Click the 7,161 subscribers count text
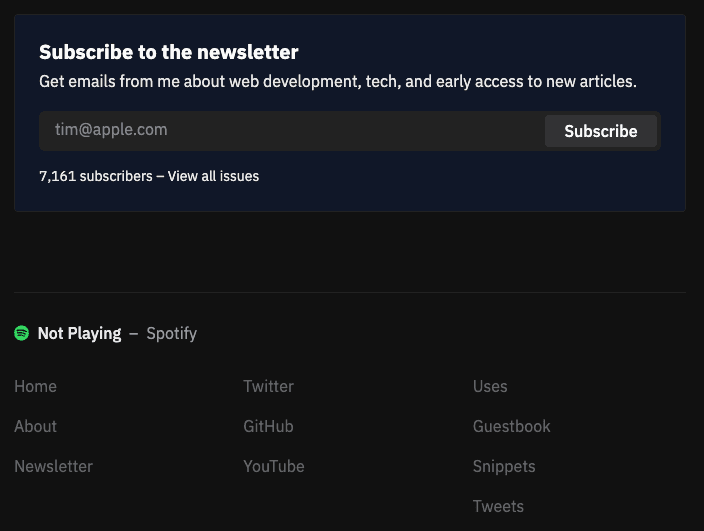704x531 pixels. point(95,176)
